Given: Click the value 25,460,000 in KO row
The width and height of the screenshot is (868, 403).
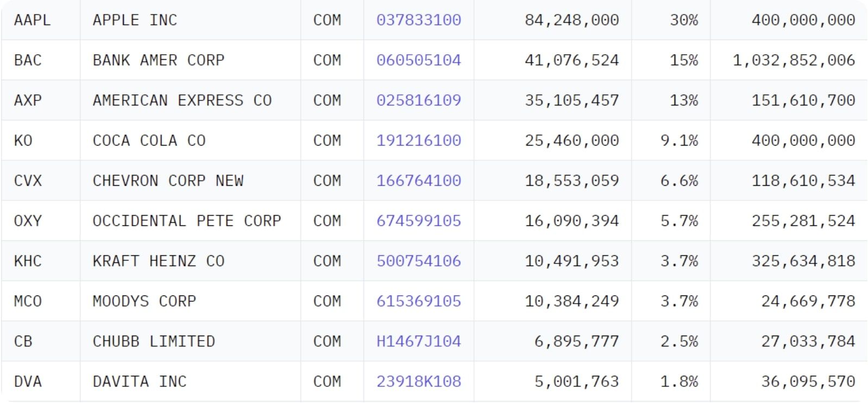Looking at the screenshot, I should 572,141.
